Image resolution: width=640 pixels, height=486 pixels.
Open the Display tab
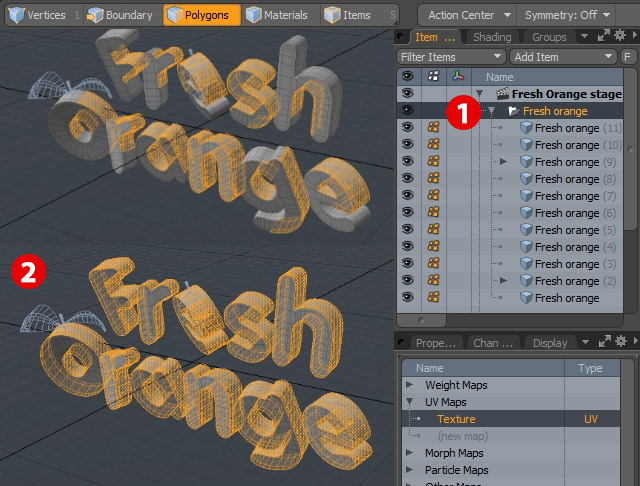(550, 343)
